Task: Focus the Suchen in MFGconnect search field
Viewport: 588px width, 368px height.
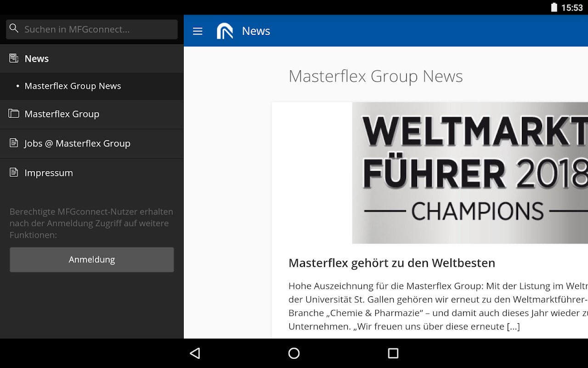Action: [92, 29]
